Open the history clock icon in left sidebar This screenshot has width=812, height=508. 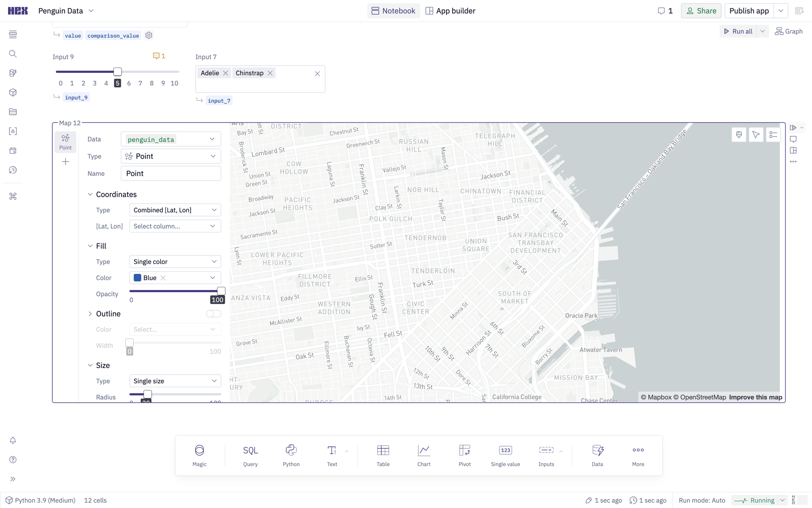pos(13,170)
